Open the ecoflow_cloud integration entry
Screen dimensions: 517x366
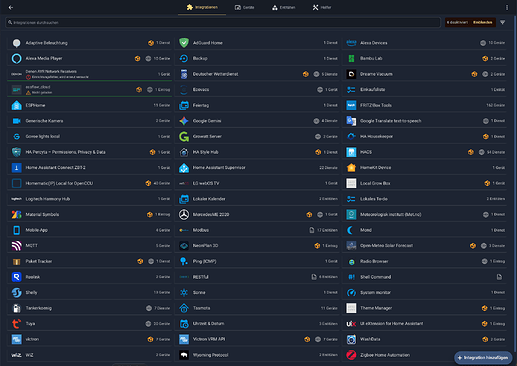click(90, 90)
